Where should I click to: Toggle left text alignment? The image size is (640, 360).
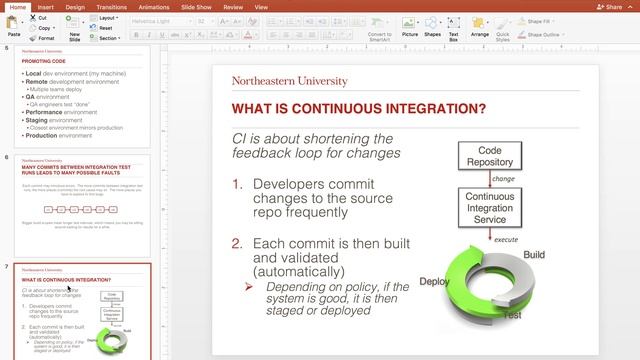[x=273, y=35]
